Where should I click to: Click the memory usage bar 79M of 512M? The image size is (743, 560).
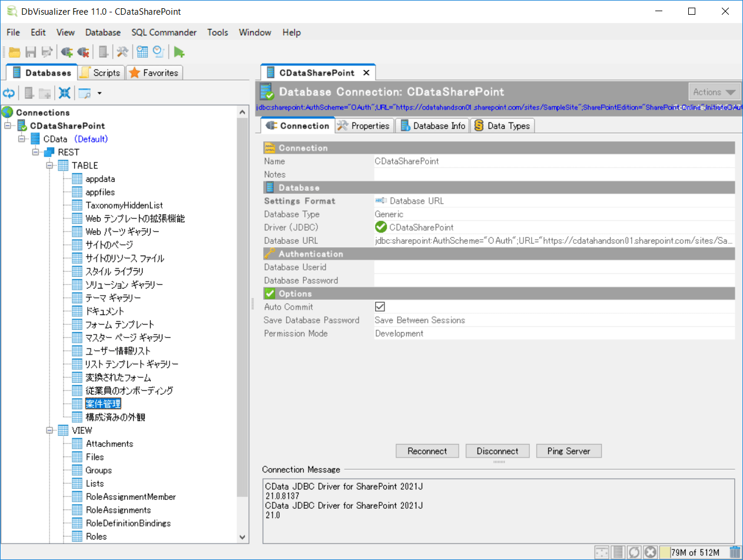696,552
